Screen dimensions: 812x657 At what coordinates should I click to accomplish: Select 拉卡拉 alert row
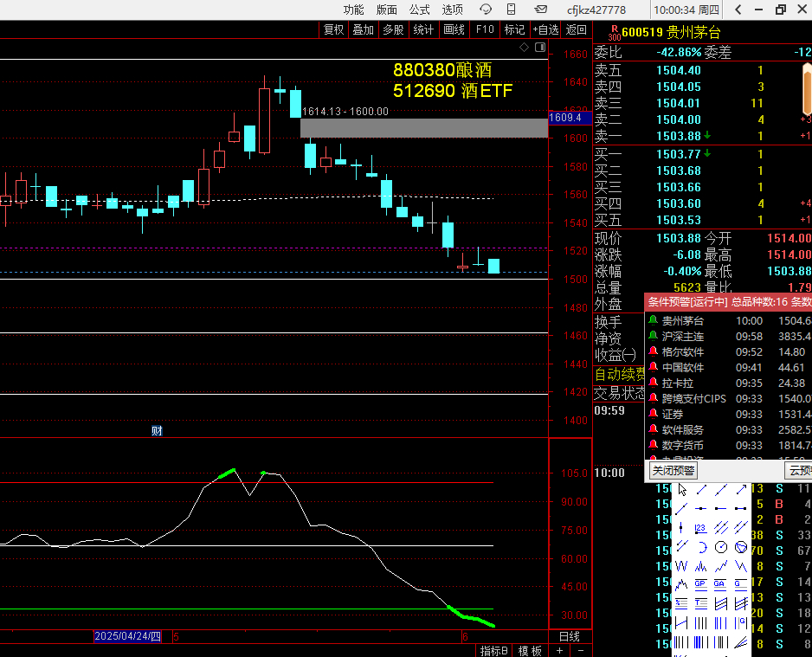(x=729, y=383)
